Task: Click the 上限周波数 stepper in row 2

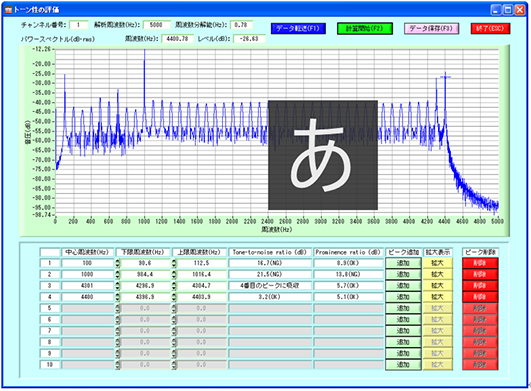Action: [174, 275]
